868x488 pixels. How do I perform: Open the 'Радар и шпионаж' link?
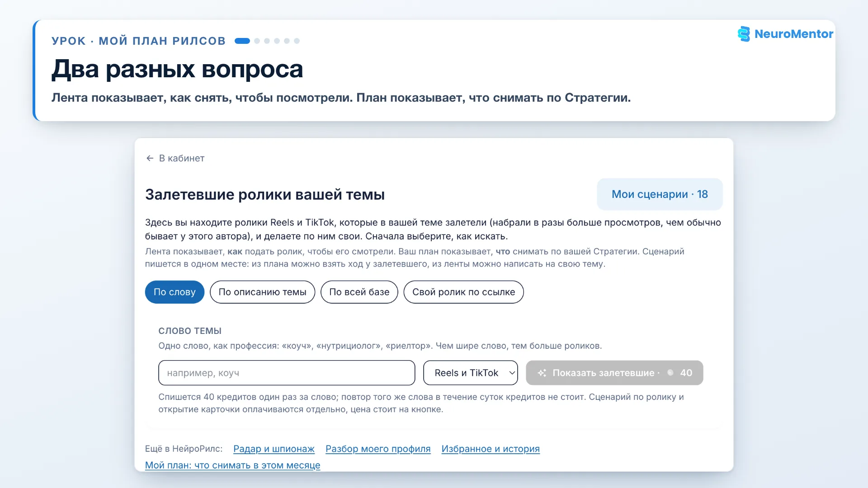274,449
